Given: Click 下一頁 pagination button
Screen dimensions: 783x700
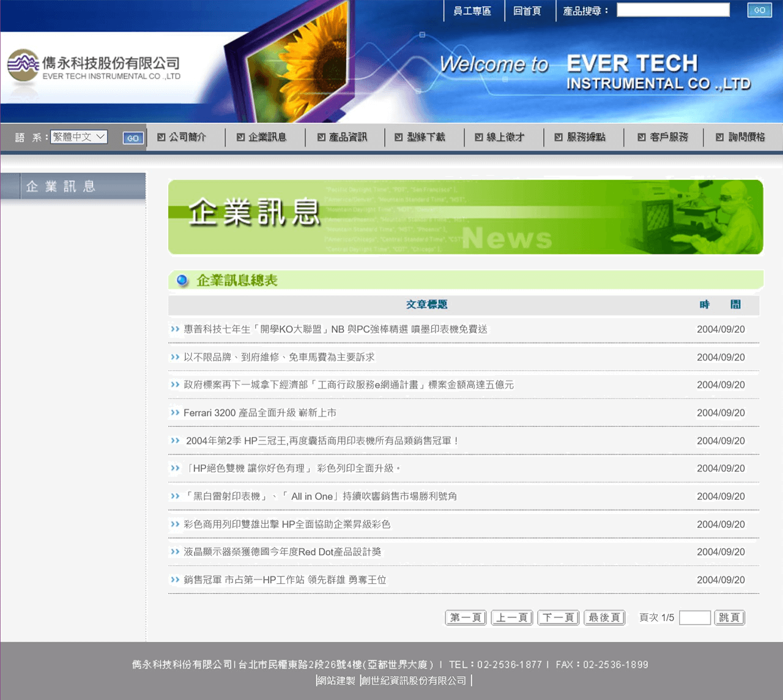Looking at the screenshot, I should click(558, 617).
